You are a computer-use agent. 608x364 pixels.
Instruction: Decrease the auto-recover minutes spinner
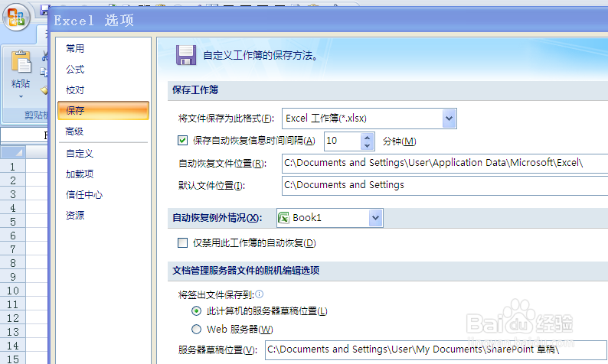[x=368, y=145]
